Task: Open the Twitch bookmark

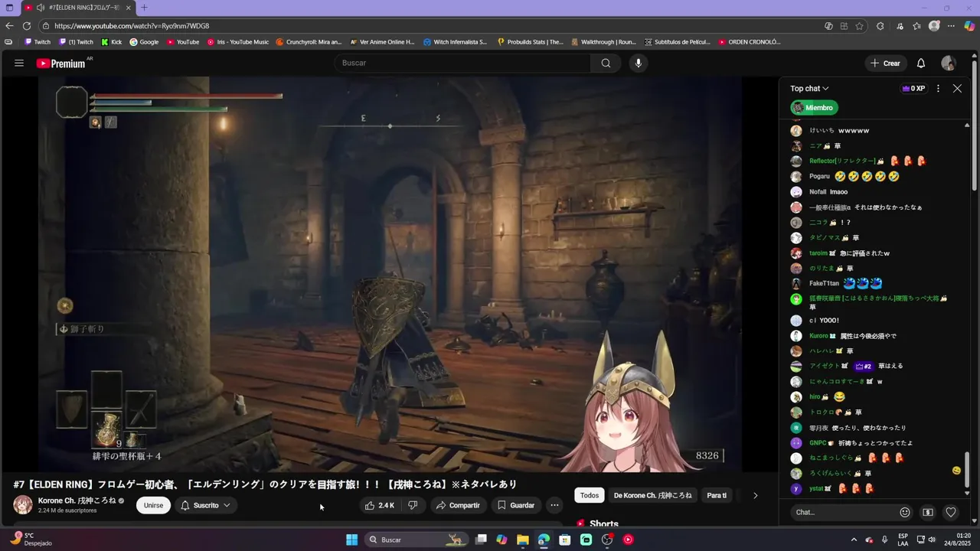Action: click(x=37, y=42)
